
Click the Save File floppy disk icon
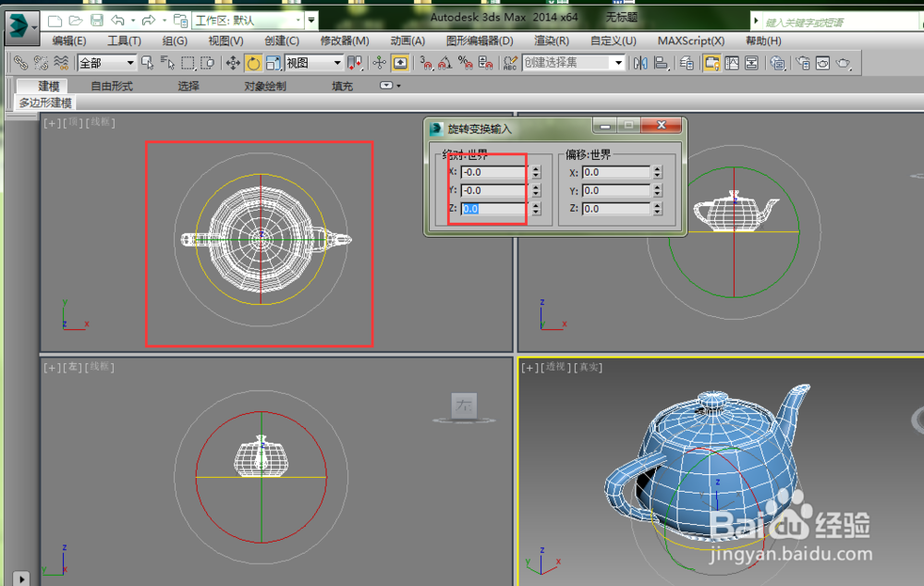point(97,20)
